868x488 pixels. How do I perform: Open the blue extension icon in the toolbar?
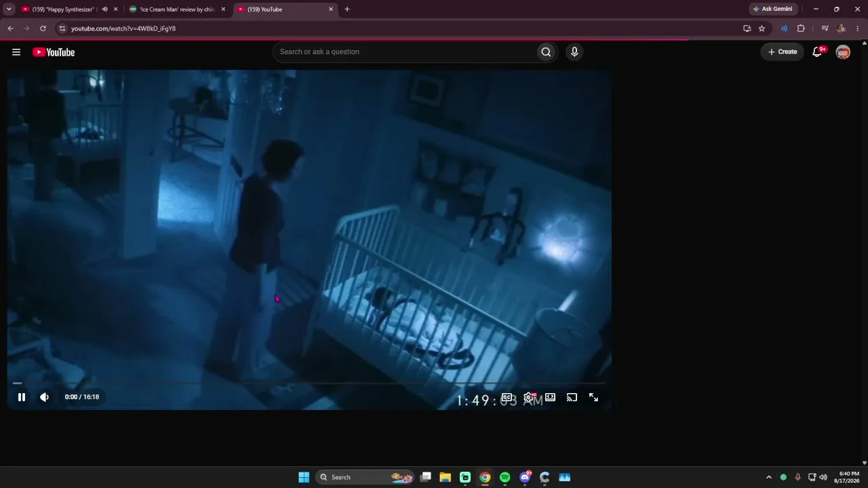[x=784, y=28]
